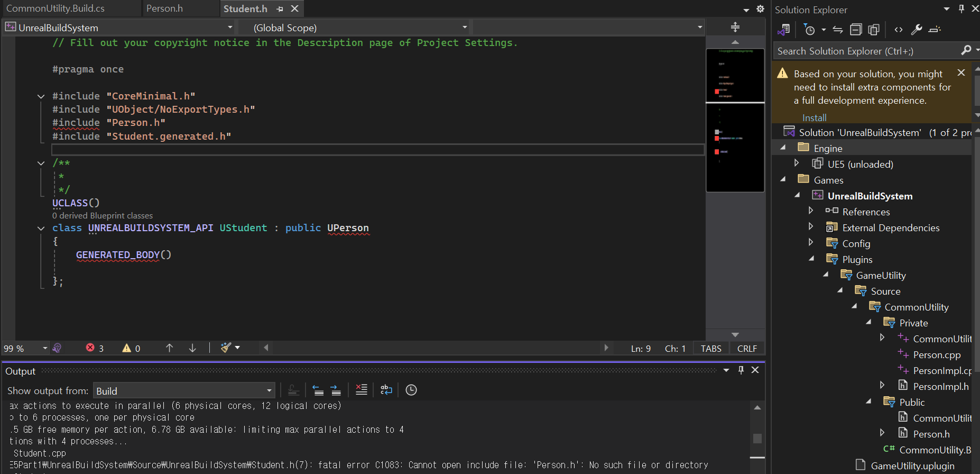Dismiss the extra components warning
This screenshot has height=474, width=980.
tap(961, 72)
